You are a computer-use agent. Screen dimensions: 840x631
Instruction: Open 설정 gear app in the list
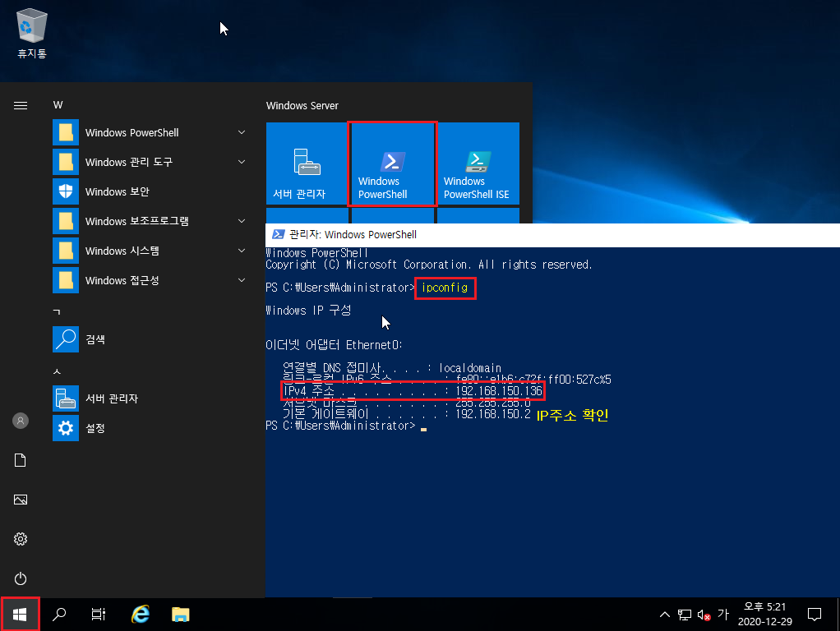coord(151,428)
